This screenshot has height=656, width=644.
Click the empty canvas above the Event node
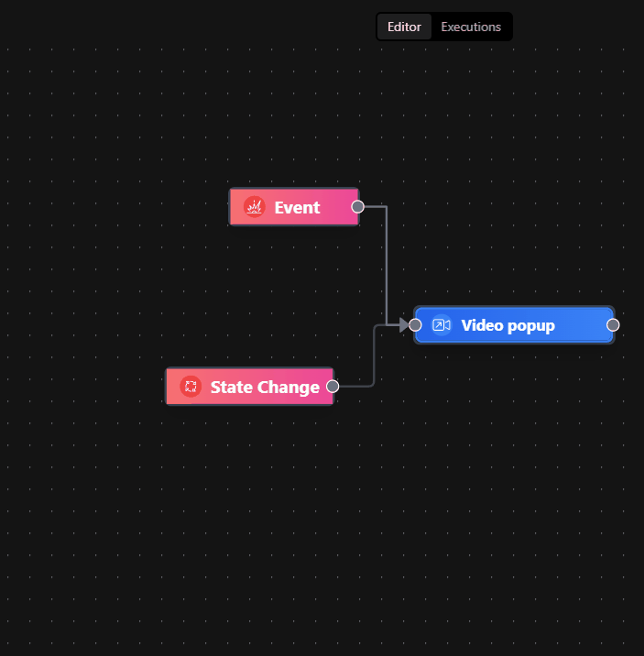click(293, 119)
